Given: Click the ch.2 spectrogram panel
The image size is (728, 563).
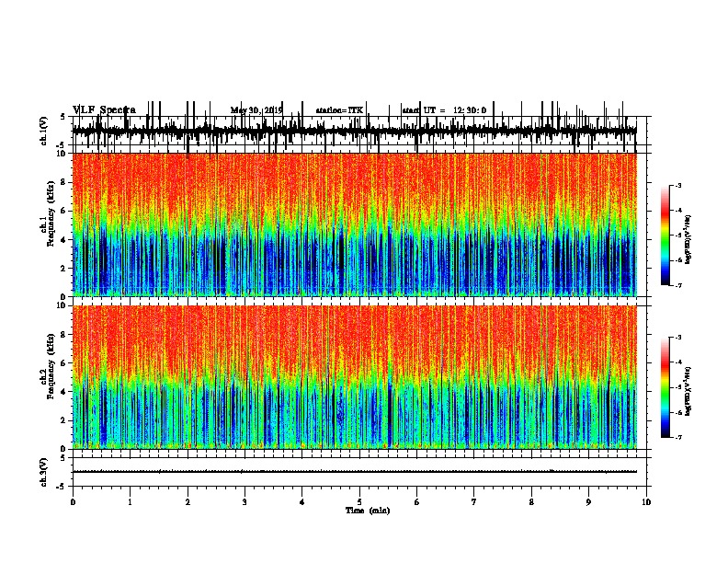Looking at the screenshot, I should coord(354,377).
